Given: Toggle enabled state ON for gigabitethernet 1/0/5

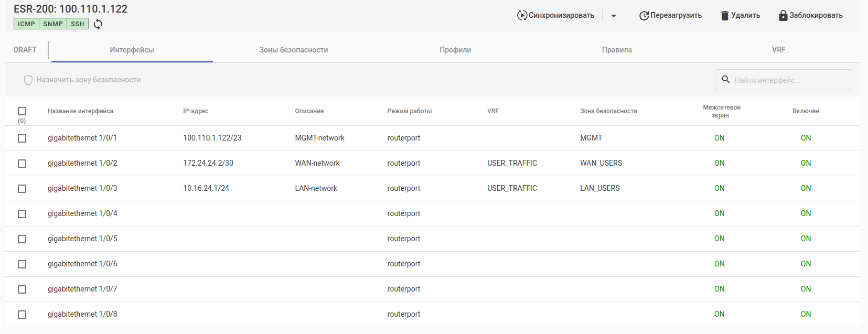Looking at the screenshot, I should (x=806, y=239).
